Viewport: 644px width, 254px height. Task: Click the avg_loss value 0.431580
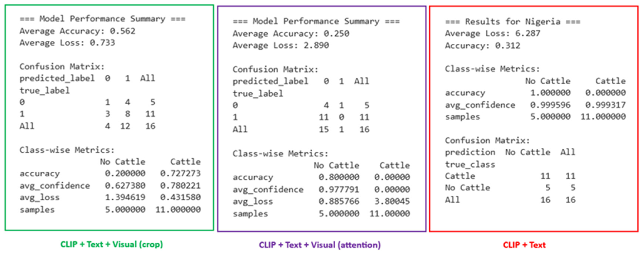(x=180, y=197)
